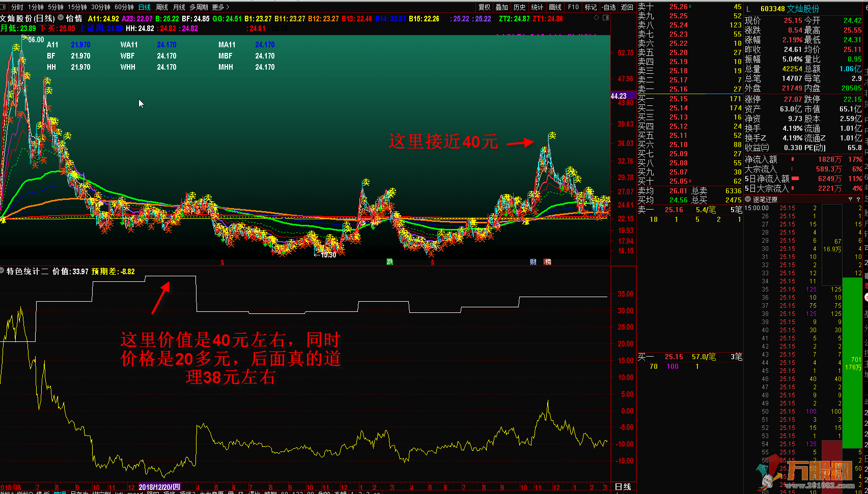Click the 买一 price 25.15 row
The width and height of the screenshot is (868, 494).
pos(690,99)
